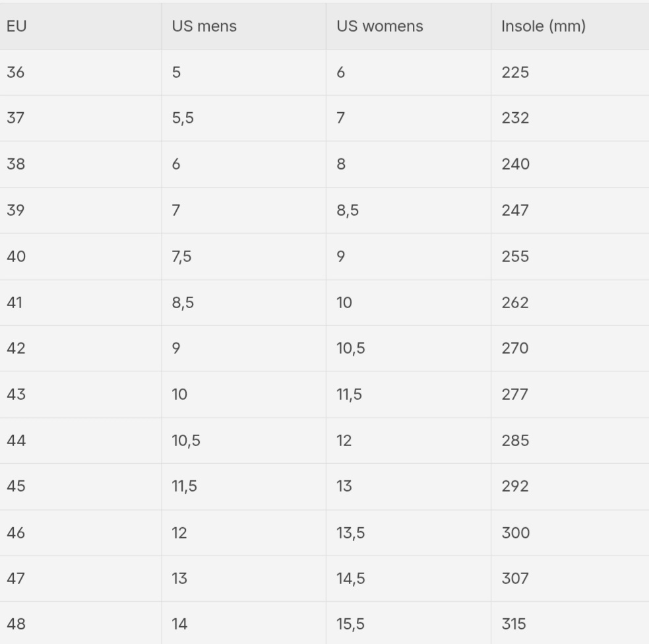This screenshot has height=644, width=649.
Task: Click insole length 225 cell
Action: [514, 72]
